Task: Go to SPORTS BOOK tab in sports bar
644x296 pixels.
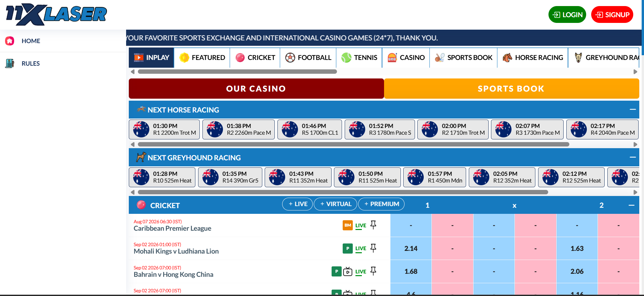Action: tap(463, 58)
